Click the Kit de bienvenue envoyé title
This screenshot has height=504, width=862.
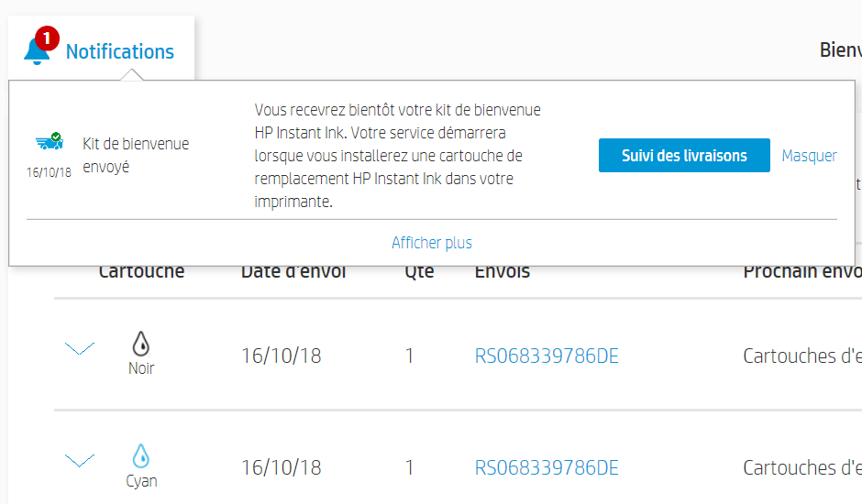[136, 156]
